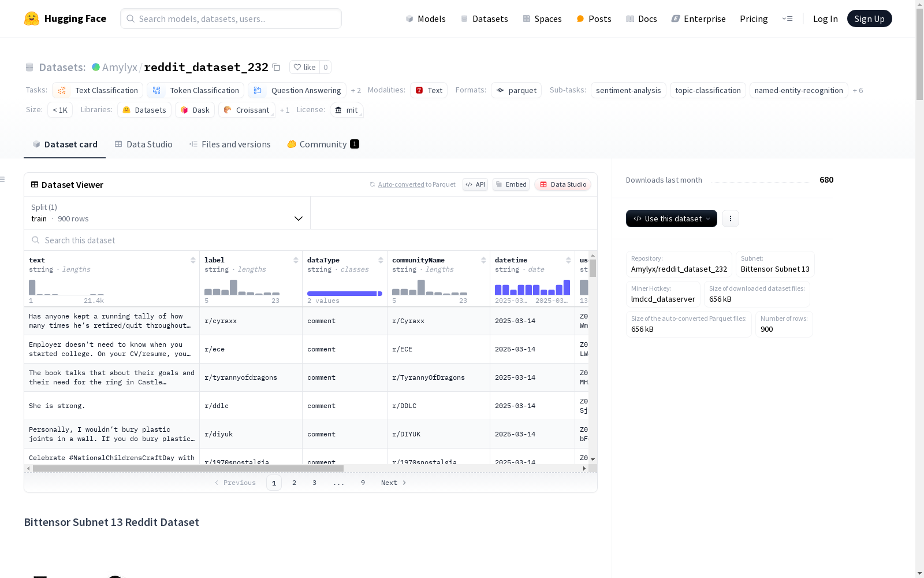Click the 'She is strong.' text cell
The height and width of the screenshot is (578, 924).
point(111,406)
